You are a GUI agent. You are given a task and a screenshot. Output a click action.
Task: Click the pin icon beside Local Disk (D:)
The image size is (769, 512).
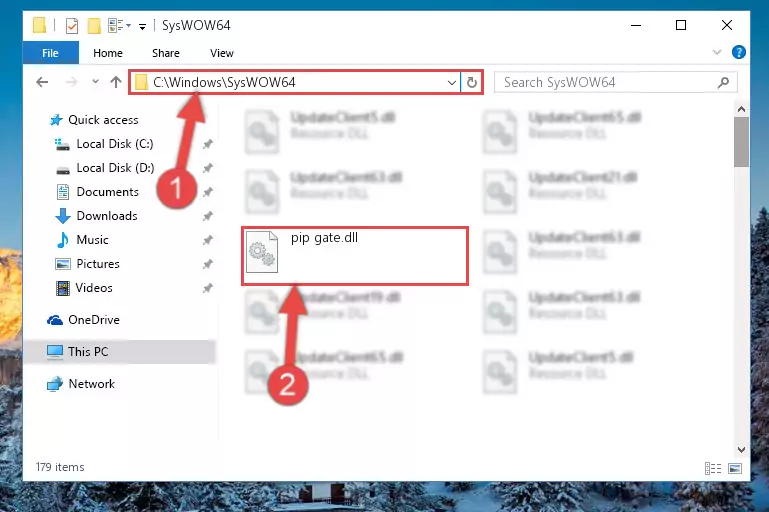[x=208, y=168]
